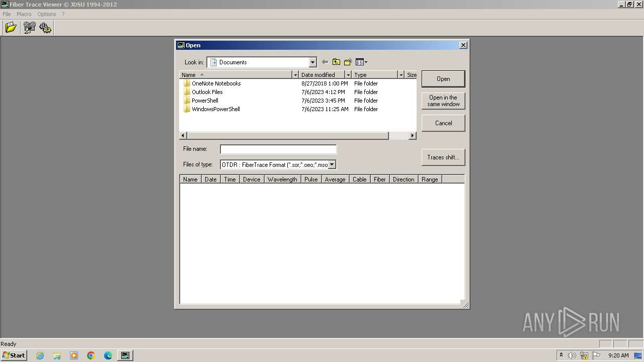Viewport: 644px width, 362px height.
Task: Click the Action Center flag icon
Action: (x=596, y=355)
